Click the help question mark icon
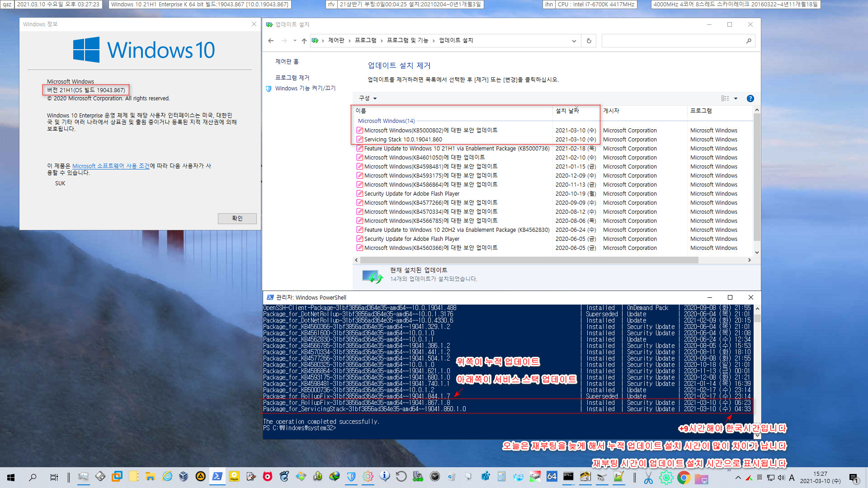The height and width of the screenshot is (488, 868). click(x=750, y=99)
